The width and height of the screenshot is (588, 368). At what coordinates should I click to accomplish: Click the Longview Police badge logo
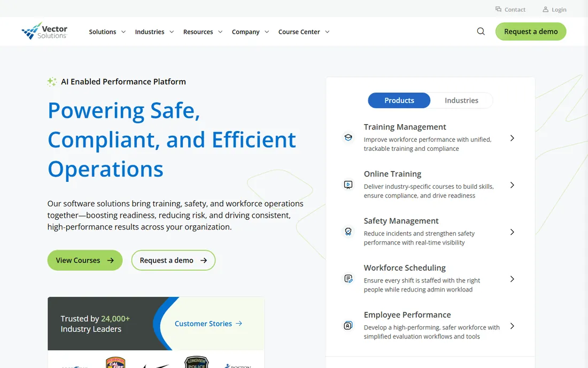click(x=197, y=362)
